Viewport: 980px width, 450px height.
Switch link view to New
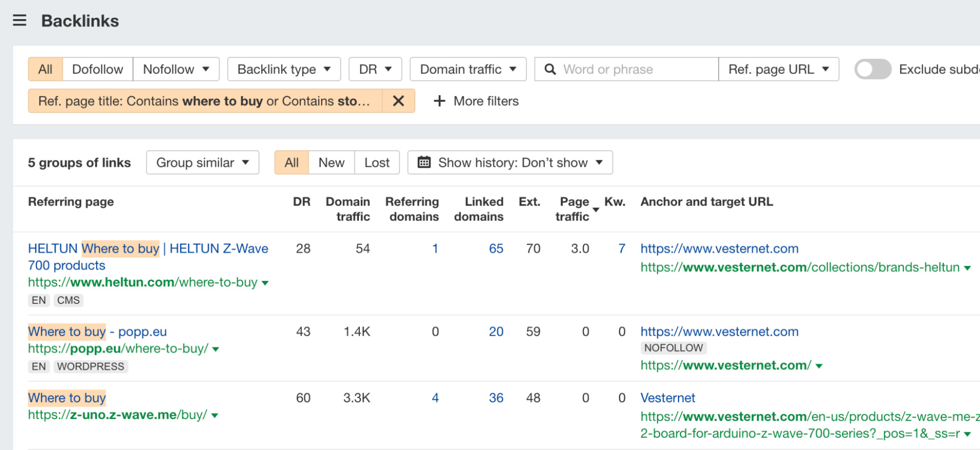[x=331, y=162]
